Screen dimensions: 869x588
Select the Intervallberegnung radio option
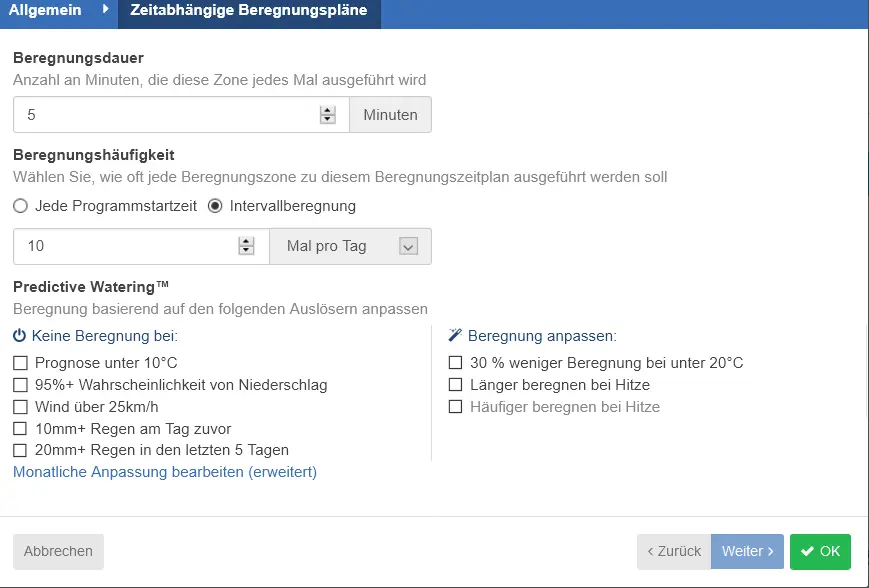tap(214, 206)
